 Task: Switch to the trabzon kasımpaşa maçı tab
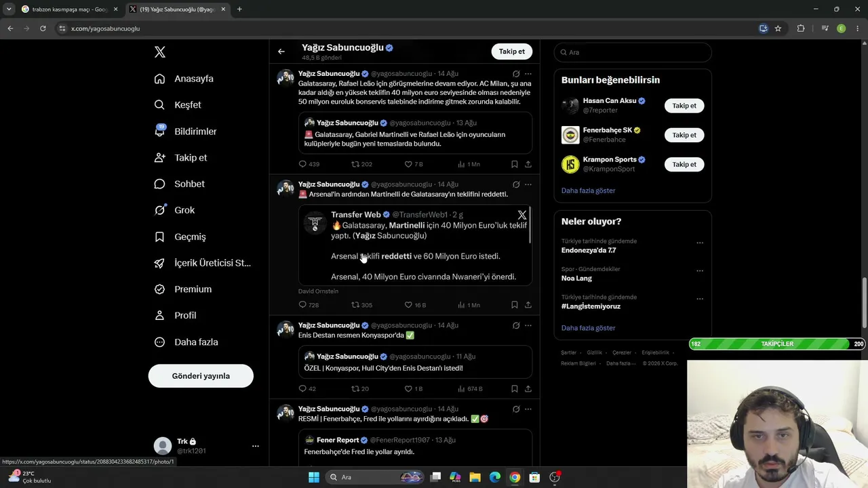[x=68, y=9]
